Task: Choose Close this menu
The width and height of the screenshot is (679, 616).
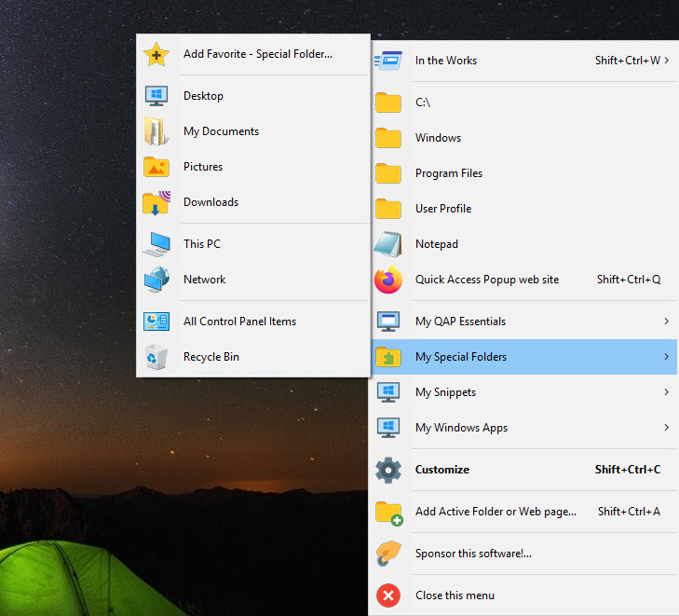Action: click(x=524, y=595)
